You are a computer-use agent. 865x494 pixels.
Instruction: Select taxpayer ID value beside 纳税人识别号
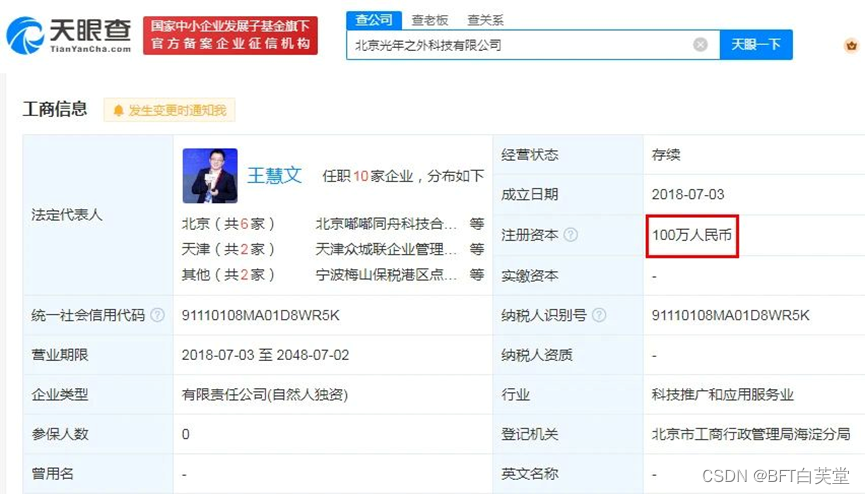coord(730,315)
